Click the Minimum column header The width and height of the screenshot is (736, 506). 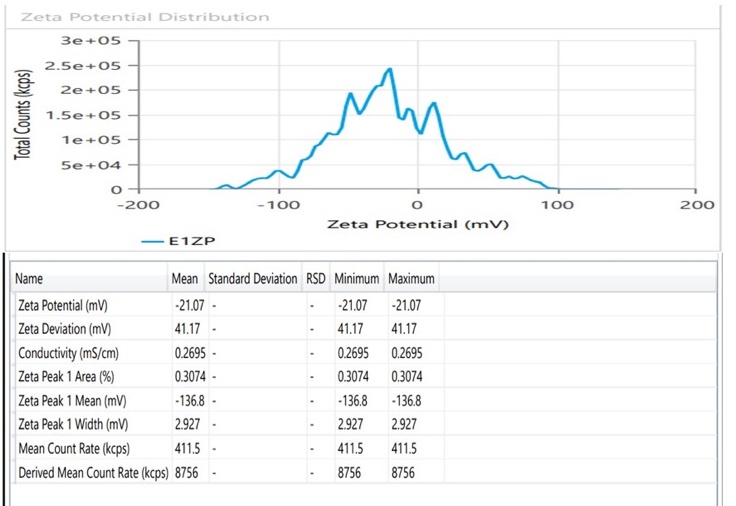coord(357,279)
